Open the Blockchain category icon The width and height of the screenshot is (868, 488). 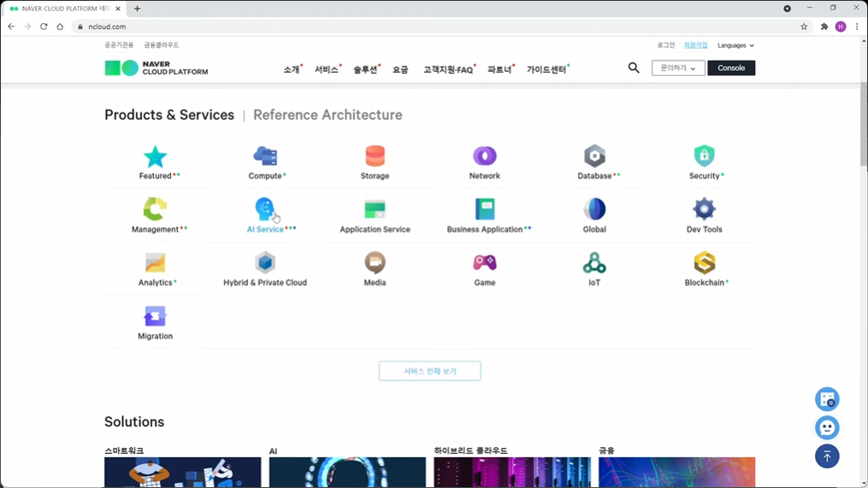704,263
